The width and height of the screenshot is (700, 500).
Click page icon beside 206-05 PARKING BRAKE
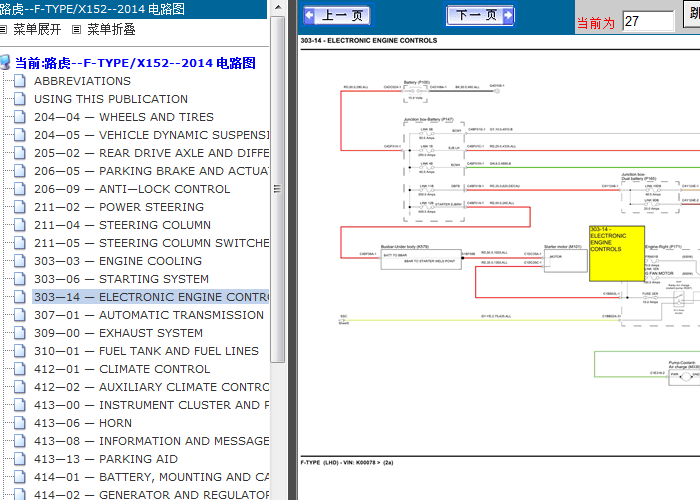point(20,171)
